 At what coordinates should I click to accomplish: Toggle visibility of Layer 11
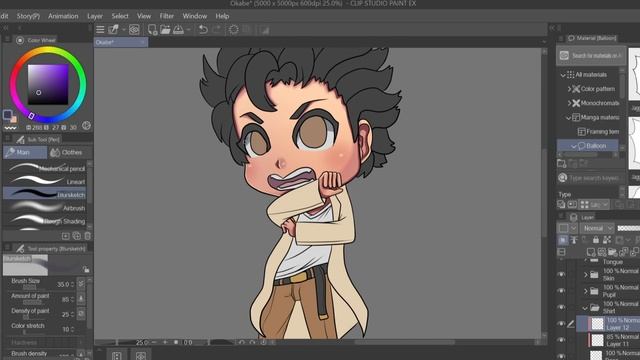point(562,340)
